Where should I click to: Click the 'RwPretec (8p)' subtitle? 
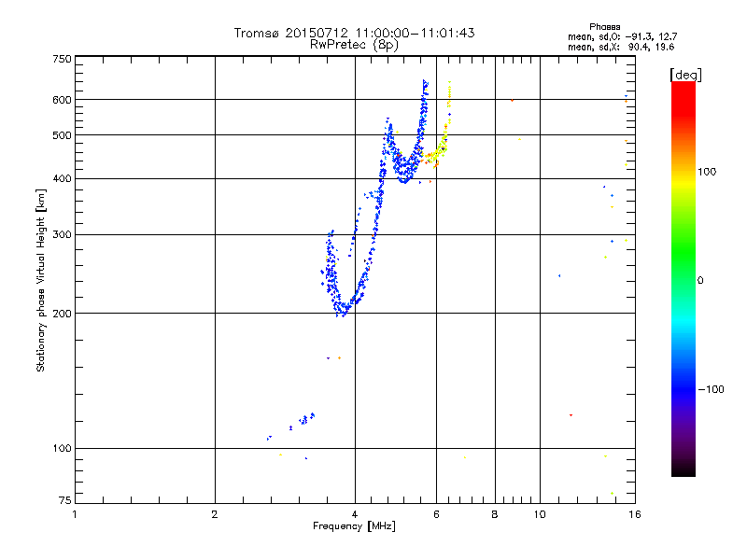(354, 45)
